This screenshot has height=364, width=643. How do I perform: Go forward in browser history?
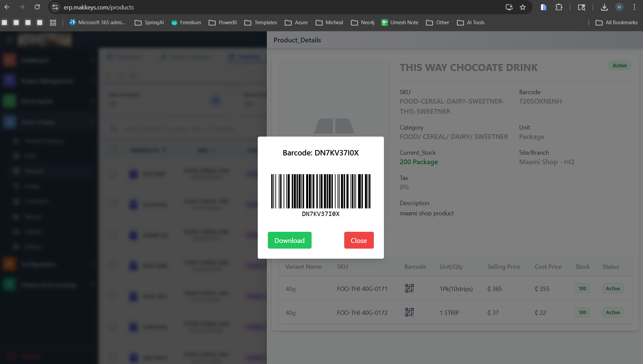coord(22,7)
